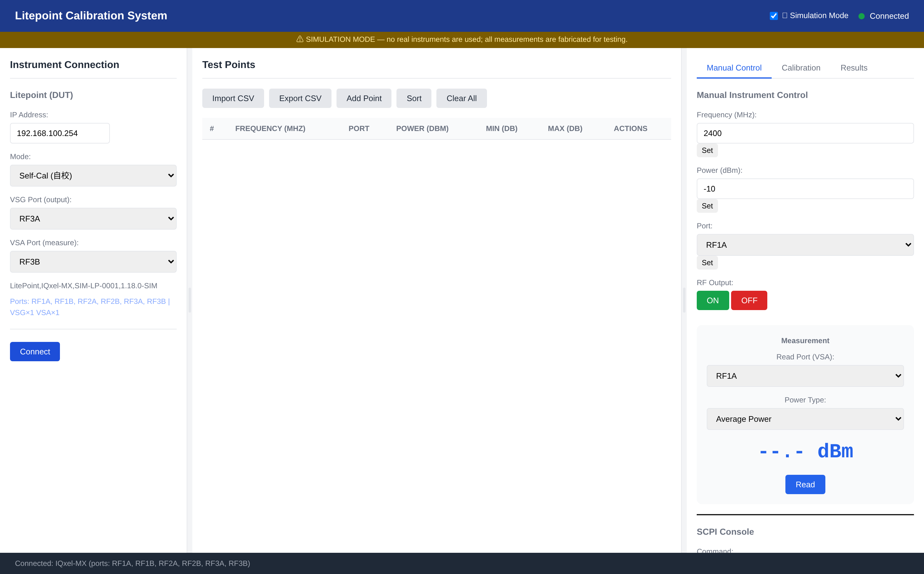The height and width of the screenshot is (574, 924).
Task: Edit the IP Address field
Action: pos(60,133)
